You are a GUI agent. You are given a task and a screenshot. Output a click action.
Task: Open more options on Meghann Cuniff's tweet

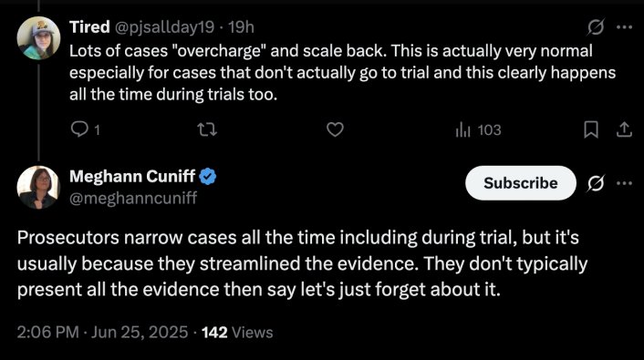pos(624,183)
